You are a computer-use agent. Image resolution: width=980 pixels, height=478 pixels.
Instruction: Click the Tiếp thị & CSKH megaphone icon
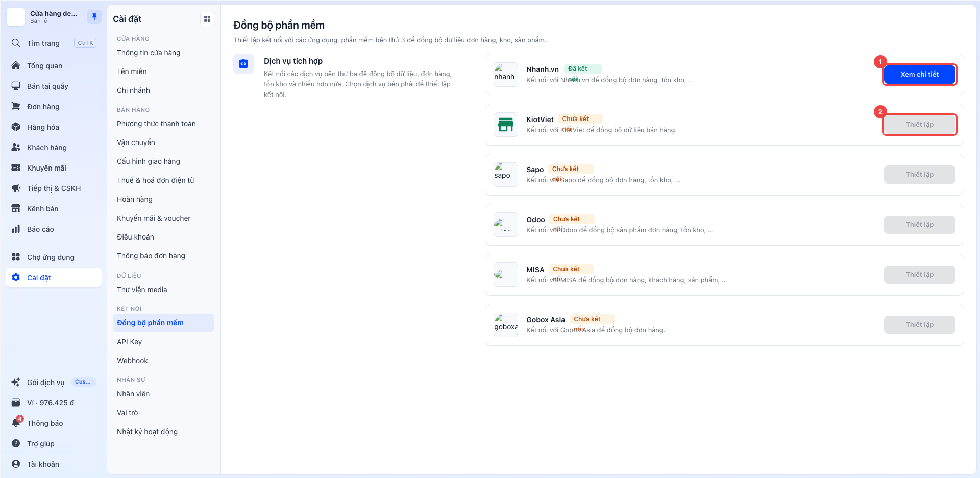click(16, 188)
